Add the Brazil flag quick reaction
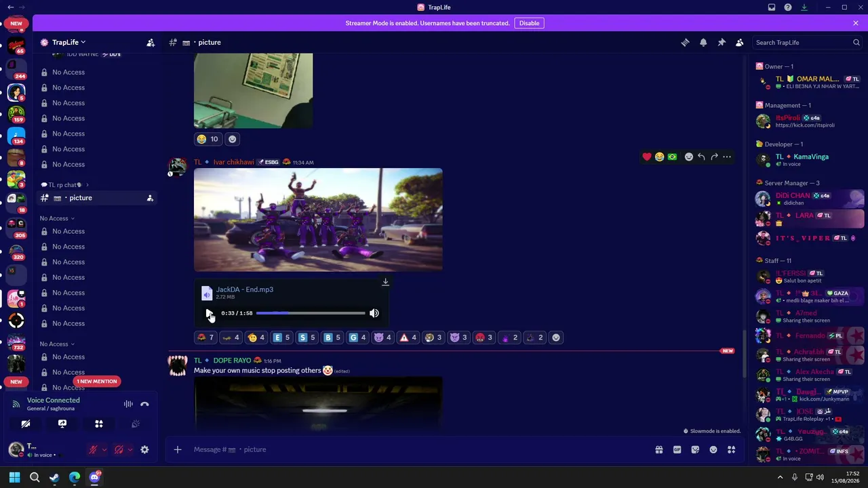This screenshot has height=488, width=868. (x=672, y=157)
